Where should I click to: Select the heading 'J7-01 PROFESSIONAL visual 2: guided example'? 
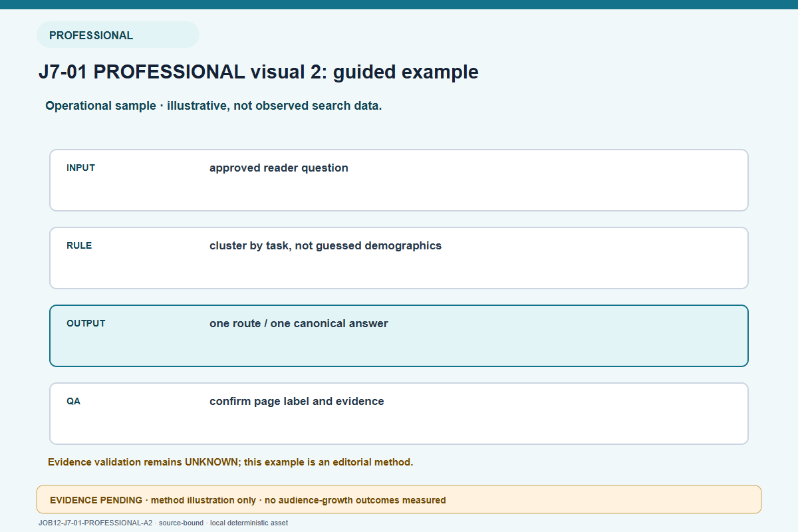pyautogui.click(x=259, y=72)
